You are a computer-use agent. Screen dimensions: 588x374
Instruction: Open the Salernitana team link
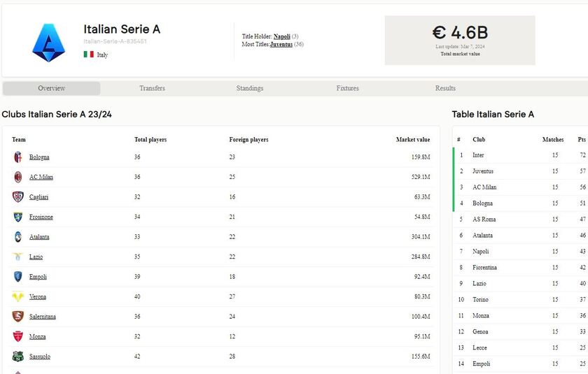pos(43,317)
